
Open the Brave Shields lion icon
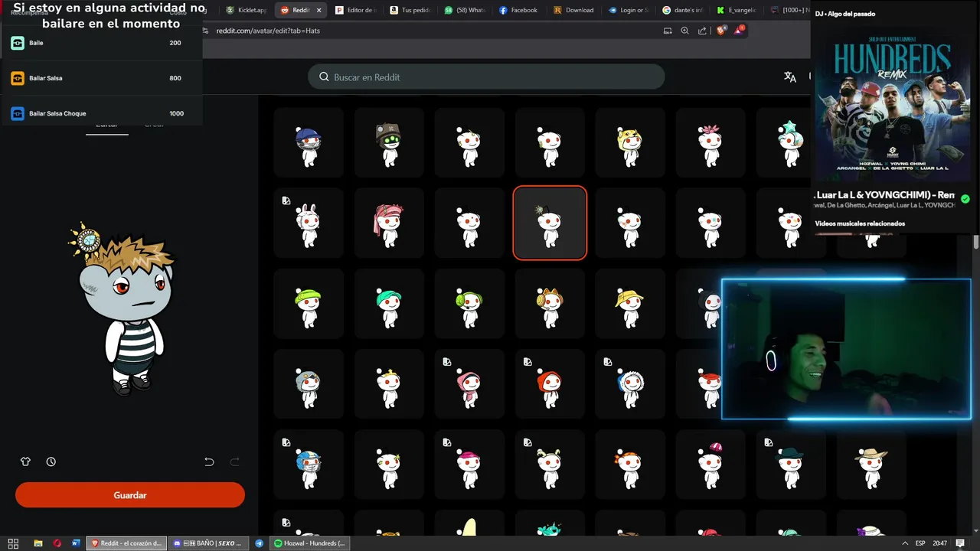[721, 31]
